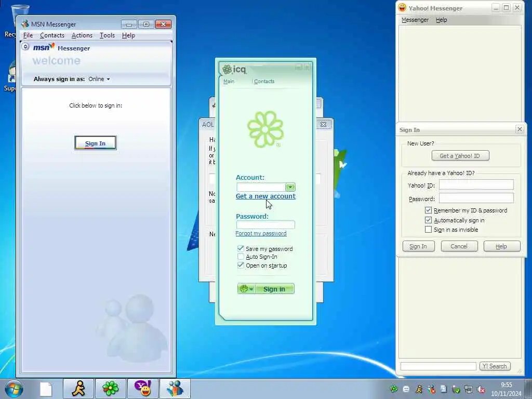Focus the ICQ Password input field
Image resolution: width=532 pixels, height=399 pixels.
(x=265, y=224)
